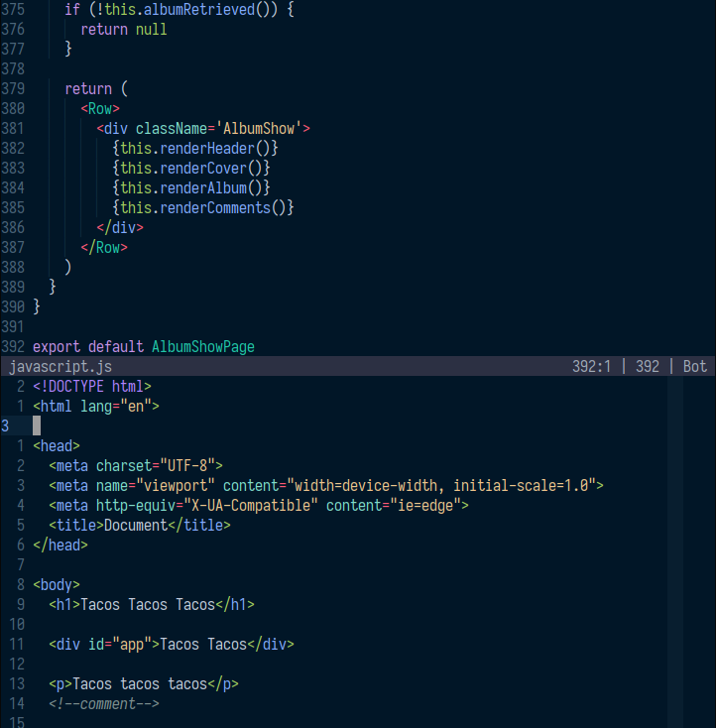
Task: Click the className attribute on line 381
Action: coord(172,129)
